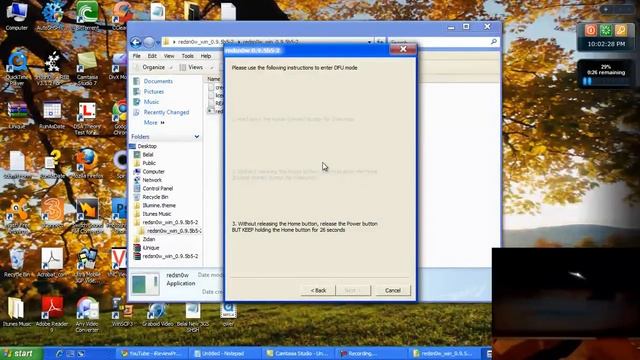Open the Itunes Music folder on the desktop

(17, 311)
